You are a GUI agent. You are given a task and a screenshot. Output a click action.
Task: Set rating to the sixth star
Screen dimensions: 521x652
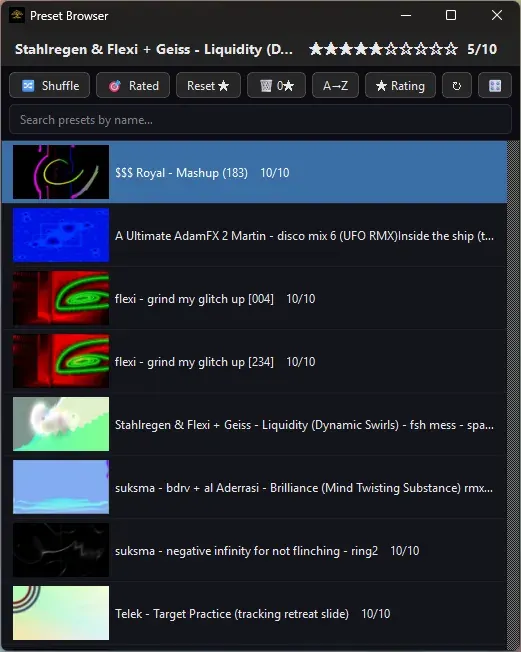pyautogui.click(x=391, y=49)
